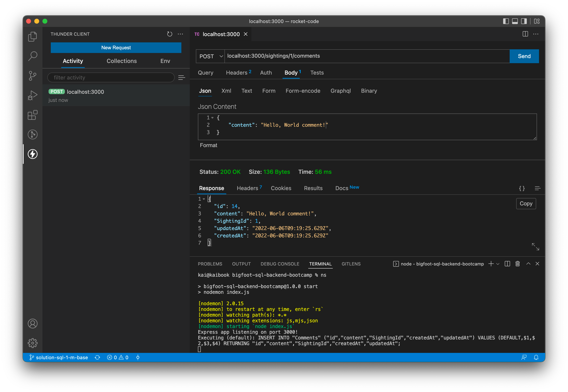Viewport: 568px width, 392px height.
Task: Click the Send button
Action: click(x=524, y=56)
